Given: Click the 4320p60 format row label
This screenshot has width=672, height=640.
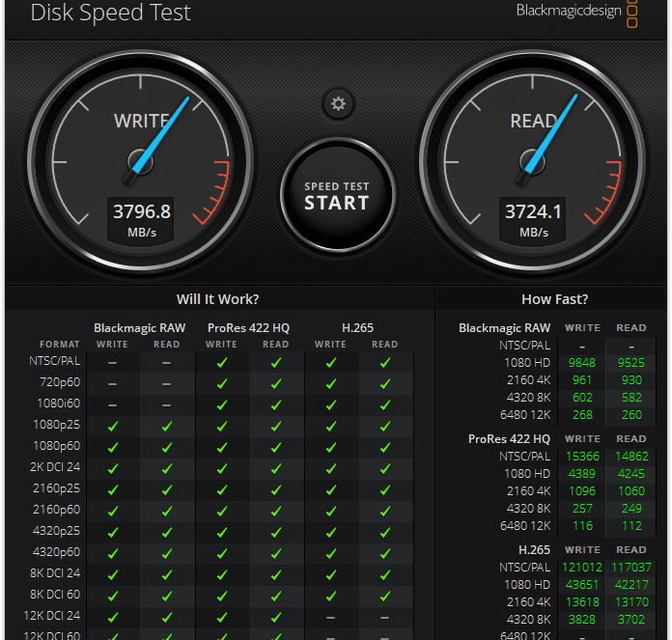Looking at the screenshot, I should click(x=56, y=552).
